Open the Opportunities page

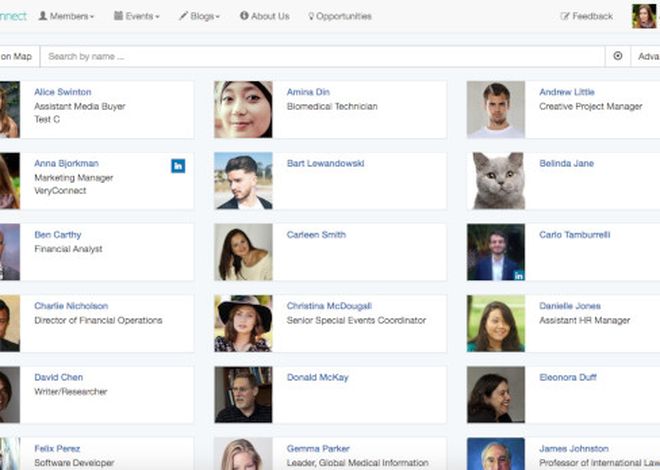click(x=340, y=16)
